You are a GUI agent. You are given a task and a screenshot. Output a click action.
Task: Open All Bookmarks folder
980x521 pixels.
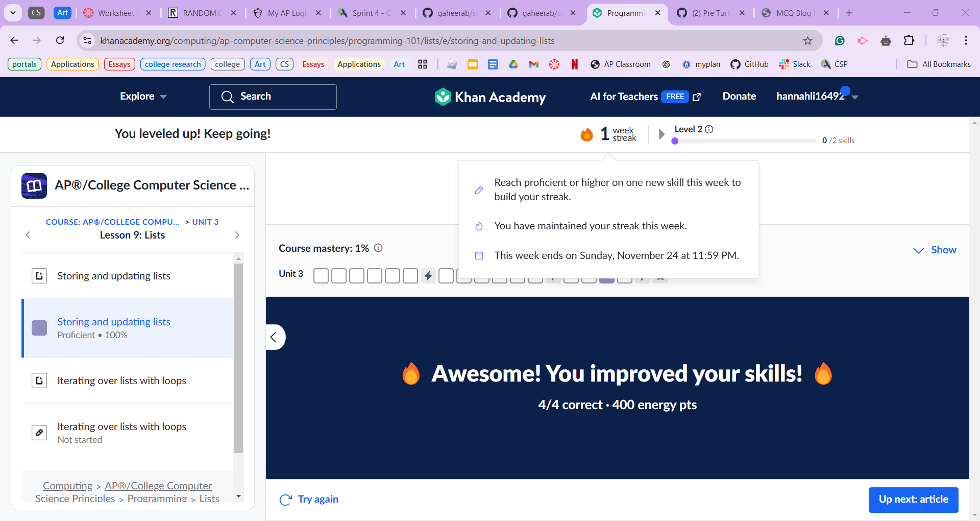pyautogui.click(x=939, y=64)
